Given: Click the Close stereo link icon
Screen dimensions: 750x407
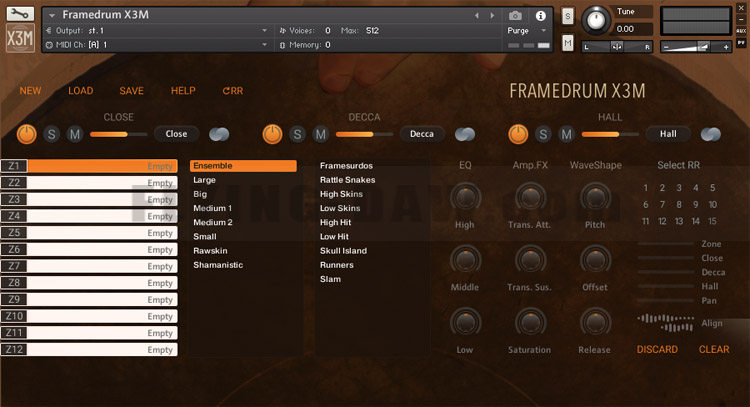Looking at the screenshot, I should point(219,134).
